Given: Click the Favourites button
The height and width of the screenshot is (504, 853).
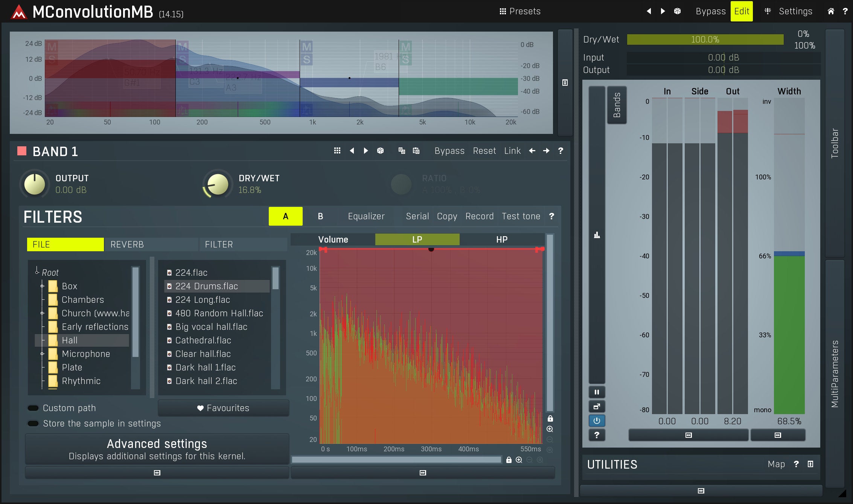Looking at the screenshot, I should click(x=224, y=408).
